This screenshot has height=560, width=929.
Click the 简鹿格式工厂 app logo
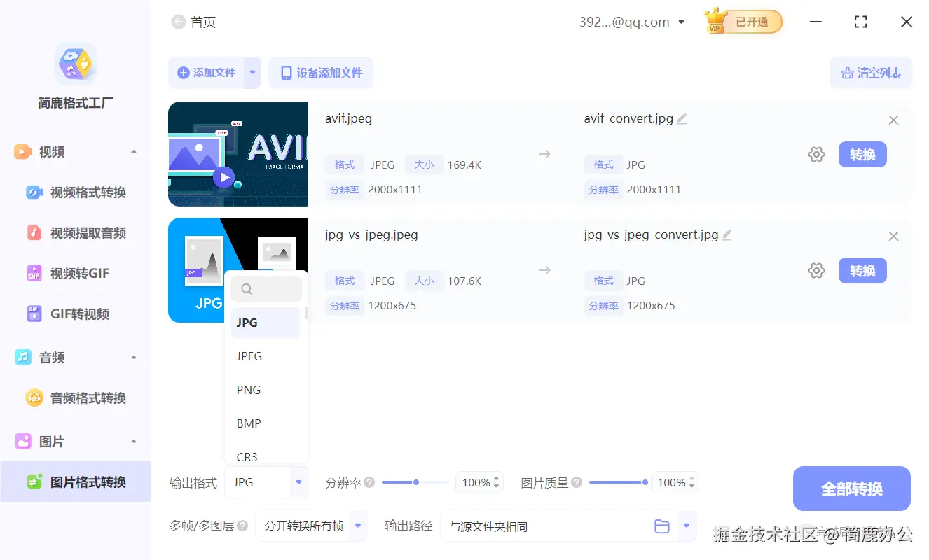[76, 64]
